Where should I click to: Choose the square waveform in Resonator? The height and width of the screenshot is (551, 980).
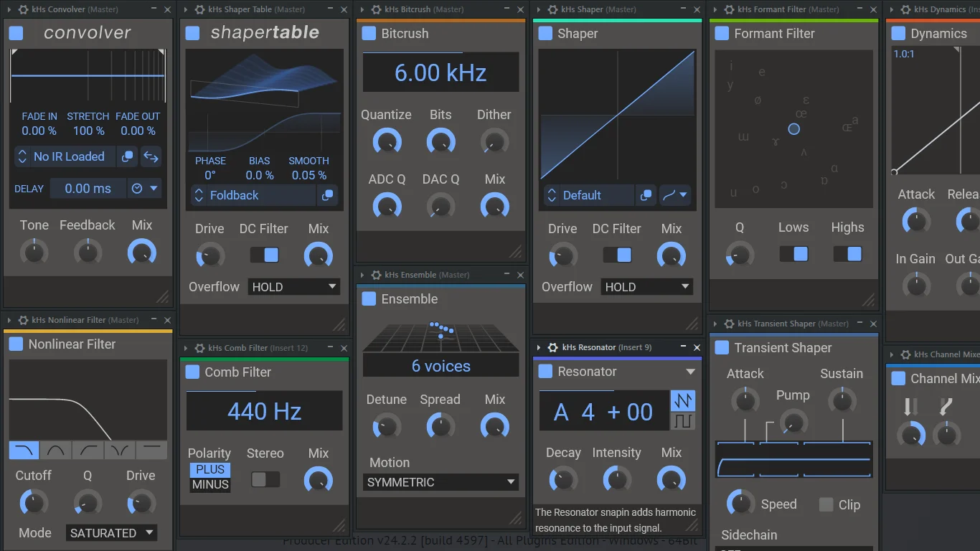click(x=682, y=421)
